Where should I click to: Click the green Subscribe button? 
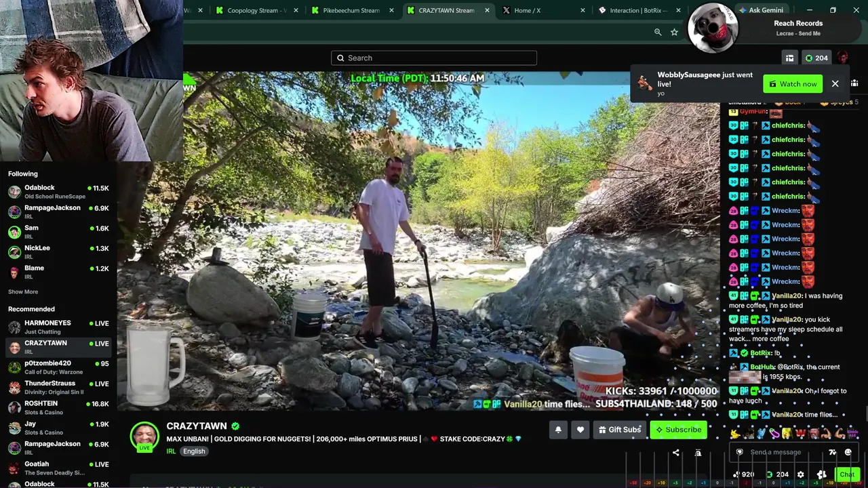pos(678,430)
